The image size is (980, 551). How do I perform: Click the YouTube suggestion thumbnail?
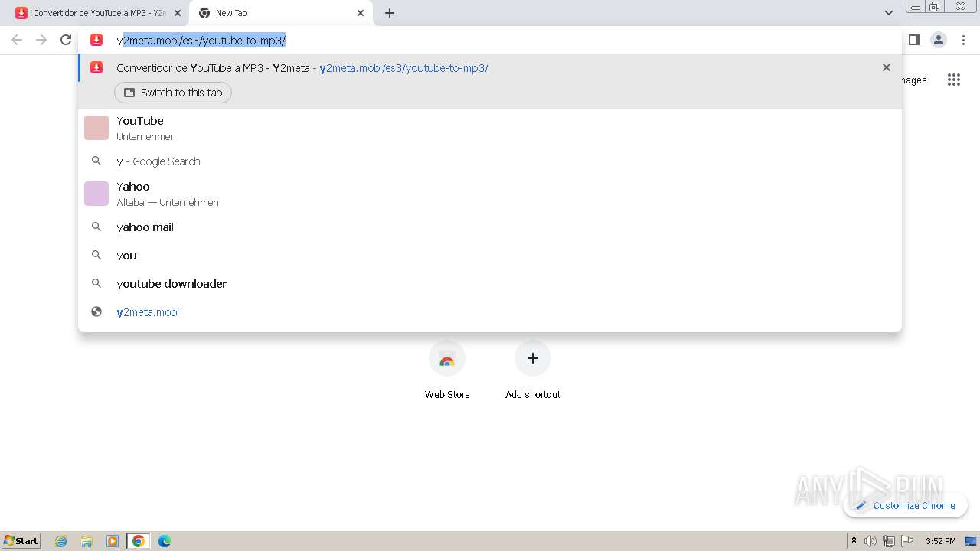pyautogui.click(x=96, y=128)
